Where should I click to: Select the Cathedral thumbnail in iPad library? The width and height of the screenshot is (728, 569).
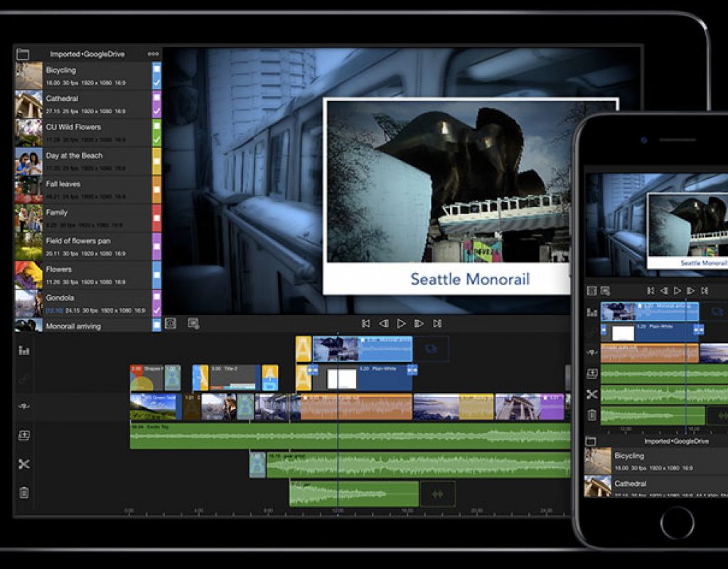pos(28,105)
